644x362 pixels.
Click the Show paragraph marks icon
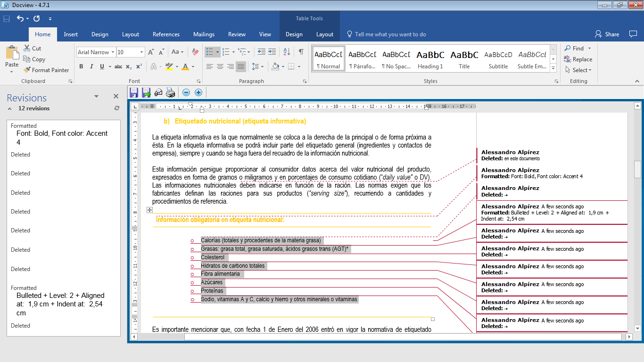pos(301,52)
